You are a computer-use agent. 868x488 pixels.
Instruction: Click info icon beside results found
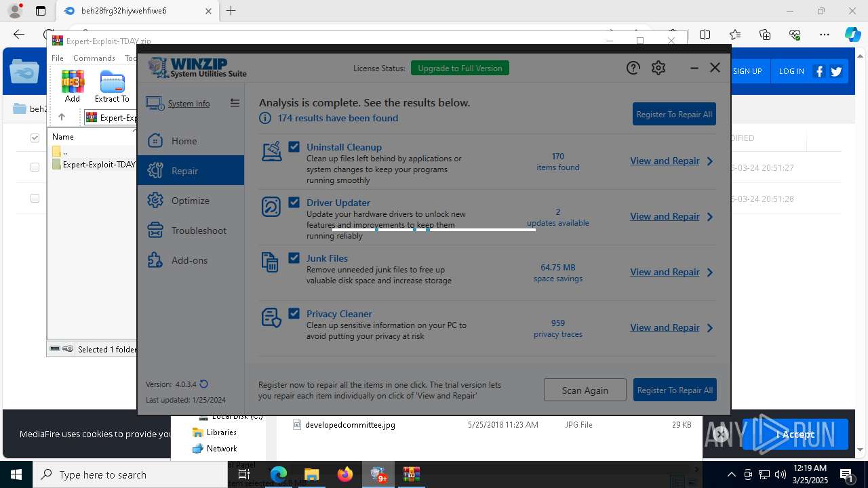pos(265,118)
